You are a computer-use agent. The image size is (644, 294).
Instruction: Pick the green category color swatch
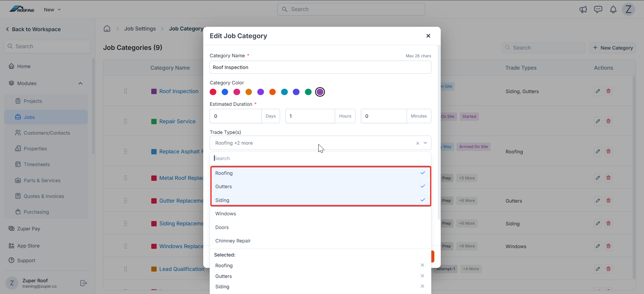click(x=308, y=92)
